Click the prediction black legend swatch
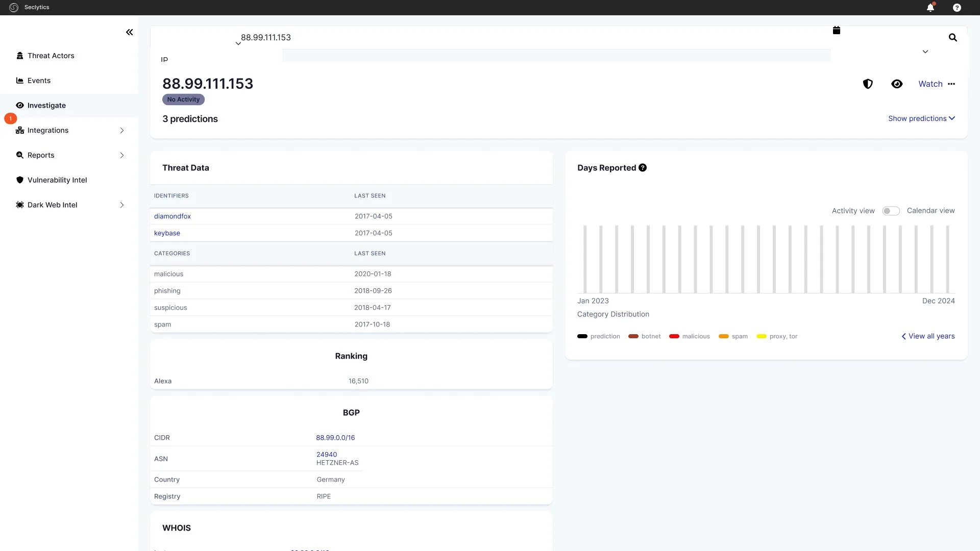 (x=582, y=336)
